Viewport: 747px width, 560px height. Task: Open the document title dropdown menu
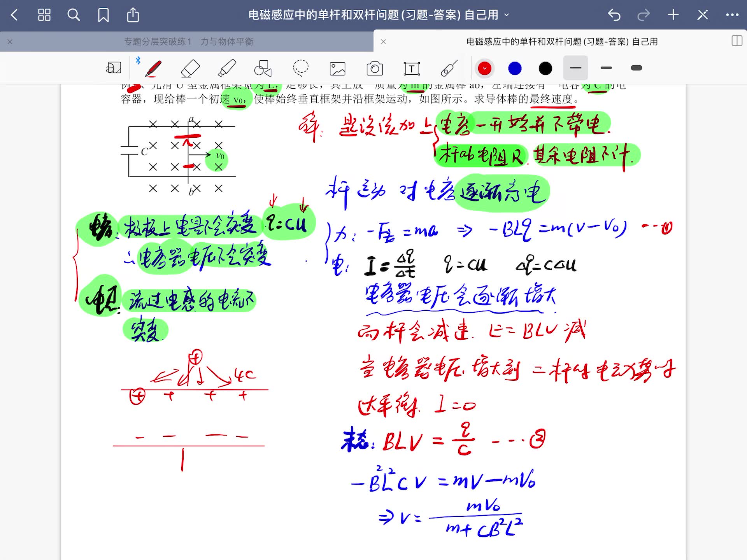click(507, 14)
